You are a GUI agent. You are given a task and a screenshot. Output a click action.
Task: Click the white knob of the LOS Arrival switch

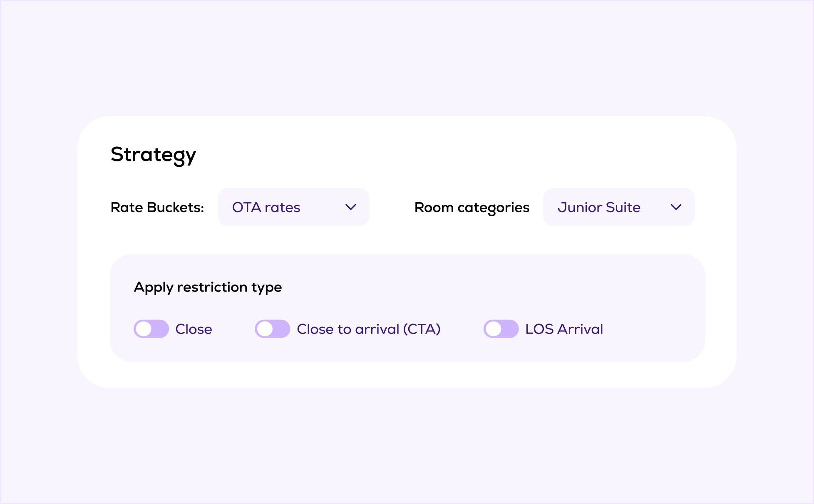(494, 329)
